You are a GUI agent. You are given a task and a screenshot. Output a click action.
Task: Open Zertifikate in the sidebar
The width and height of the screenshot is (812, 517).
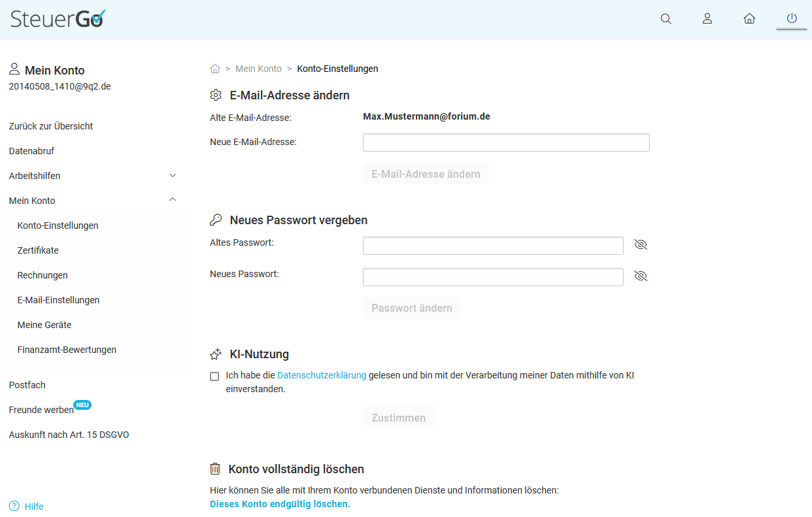tap(38, 250)
